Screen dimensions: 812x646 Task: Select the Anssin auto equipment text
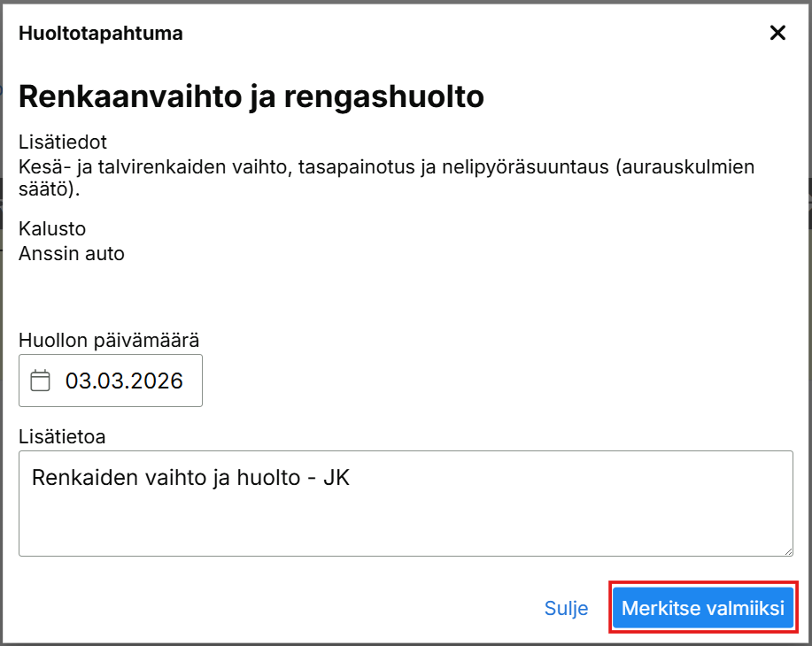pos(72,254)
